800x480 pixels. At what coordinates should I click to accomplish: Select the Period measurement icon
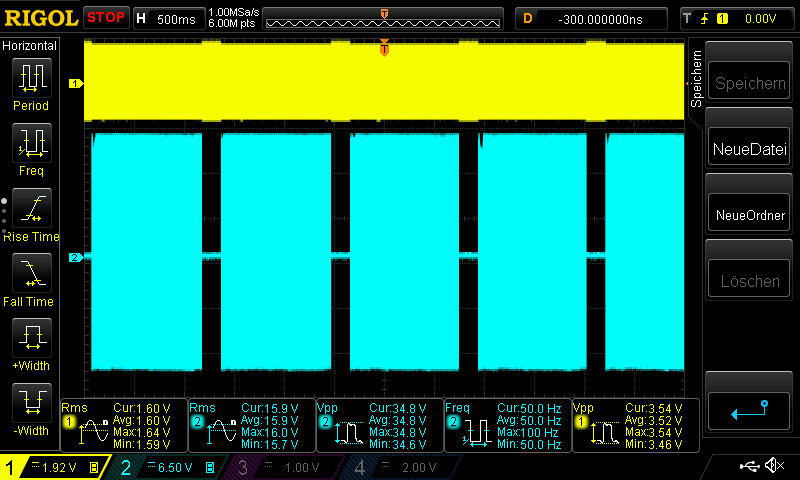(32, 78)
